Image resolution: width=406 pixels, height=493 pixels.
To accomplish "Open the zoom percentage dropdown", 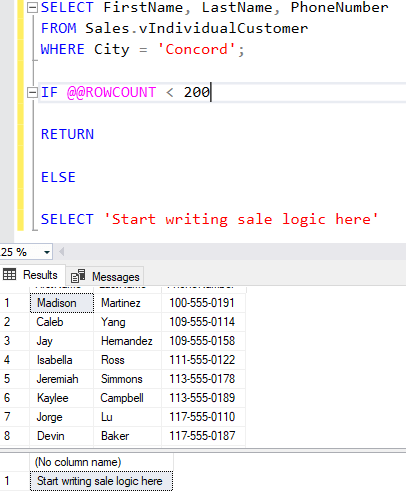I will click(47, 252).
